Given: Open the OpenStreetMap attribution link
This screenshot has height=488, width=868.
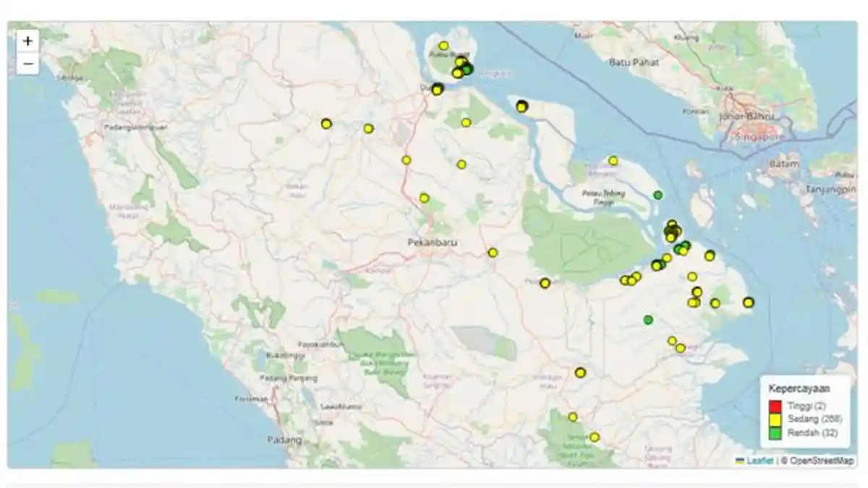Looking at the screenshot, I should tap(822, 461).
